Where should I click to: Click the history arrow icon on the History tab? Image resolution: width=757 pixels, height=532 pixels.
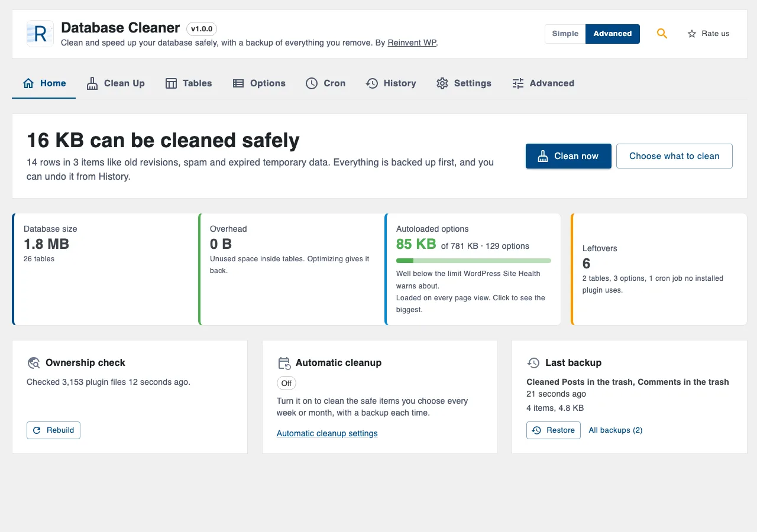pyautogui.click(x=371, y=83)
